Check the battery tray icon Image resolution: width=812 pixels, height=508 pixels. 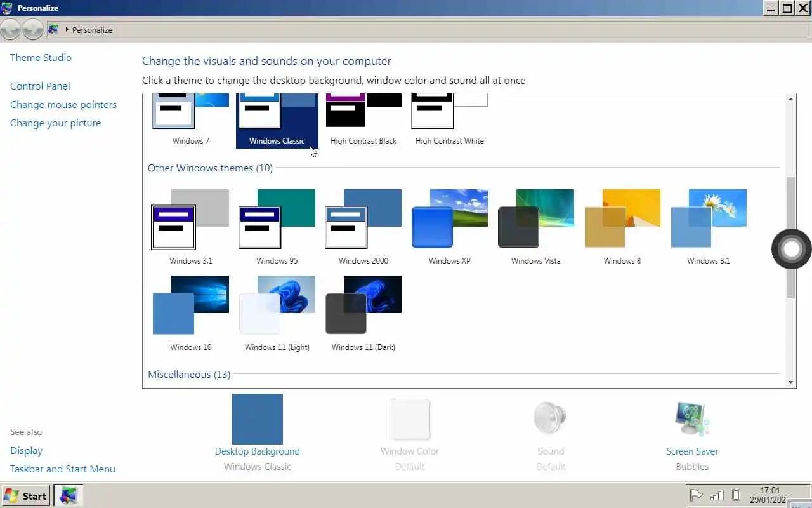click(x=736, y=495)
